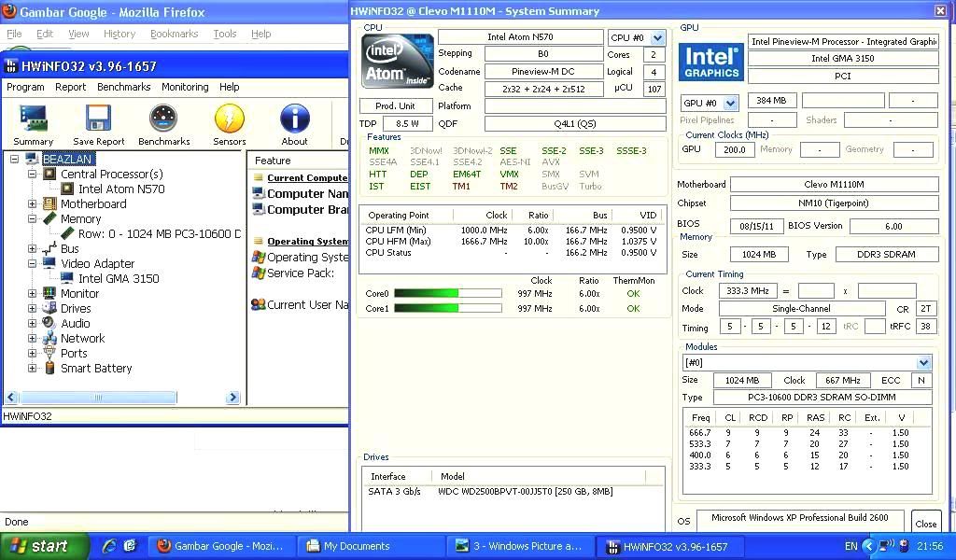Open Sensors lightning bolt icon
The width and height of the screenshot is (956, 560).
(x=230, y=119)
